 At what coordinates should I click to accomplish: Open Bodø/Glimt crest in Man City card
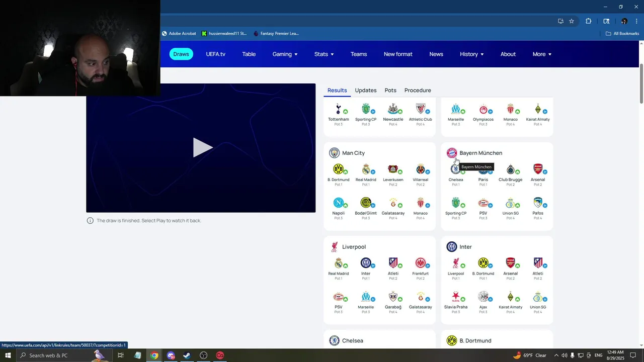tap(366, 203)
